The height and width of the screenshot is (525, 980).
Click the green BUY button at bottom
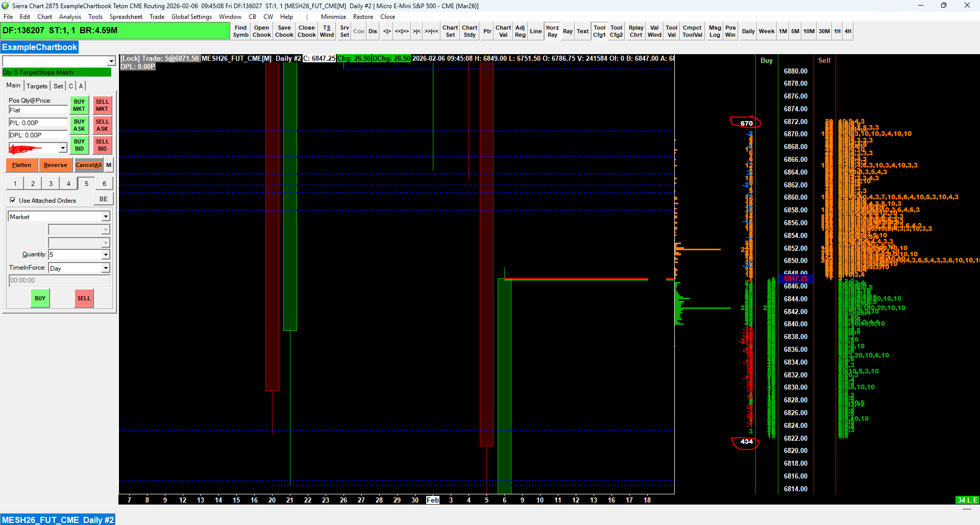coord(40,298)
